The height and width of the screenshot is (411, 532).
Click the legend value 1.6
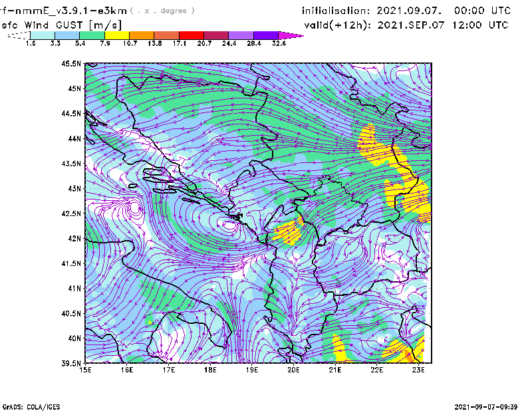coord(31,43)
